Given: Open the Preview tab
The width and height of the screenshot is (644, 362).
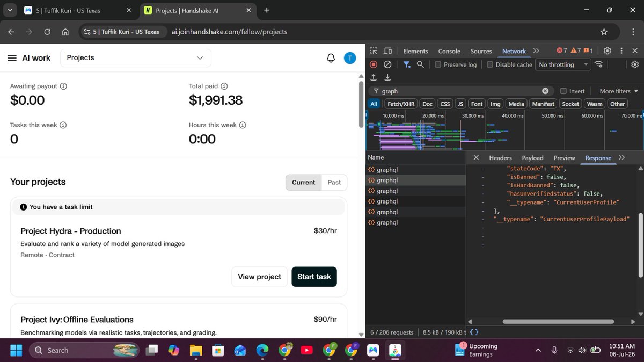Looking at the screenshot, I should click(564, 158).
